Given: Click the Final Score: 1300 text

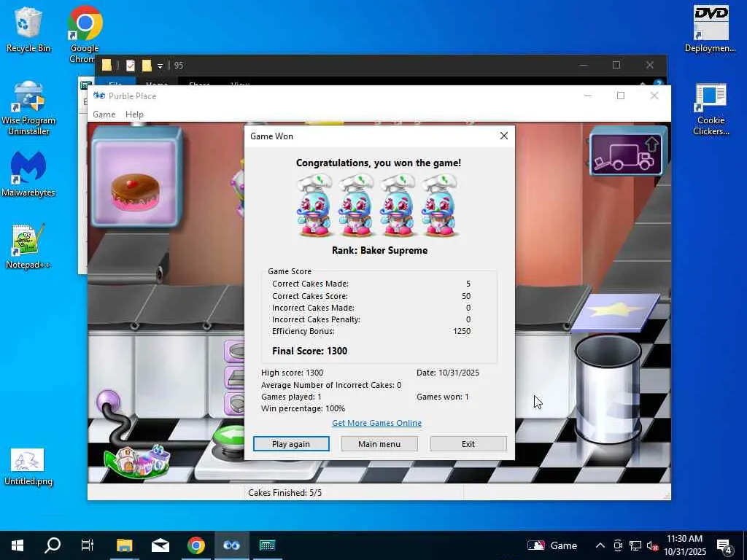Looking at the screenshot, I should point(309,351).
